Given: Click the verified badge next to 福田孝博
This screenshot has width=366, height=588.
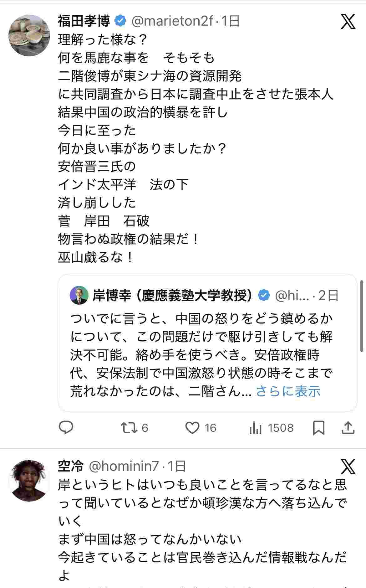Looking at the screenshot, I should pos(120,21).
